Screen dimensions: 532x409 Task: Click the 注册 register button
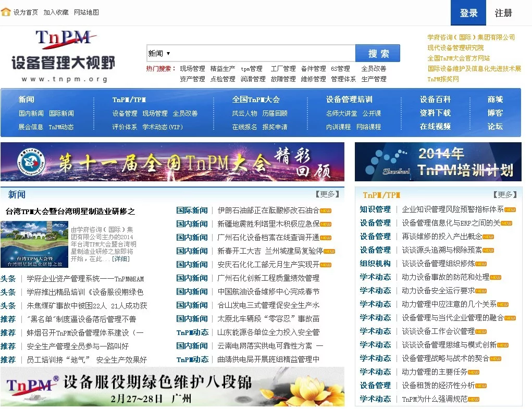(x=503, y=13)
